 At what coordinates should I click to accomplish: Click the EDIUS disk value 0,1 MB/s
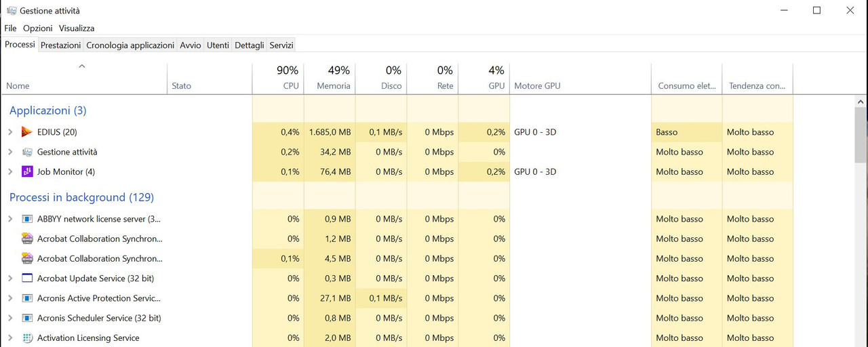(x=381, y=132)
